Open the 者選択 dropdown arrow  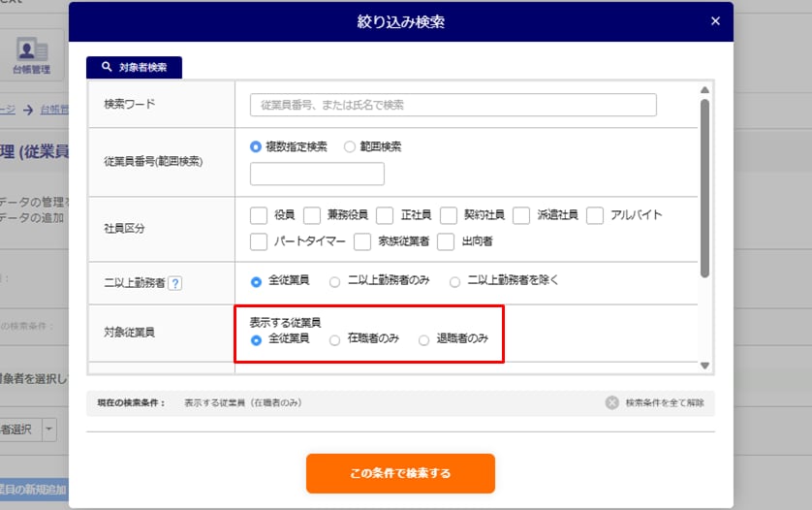point(48,429)
